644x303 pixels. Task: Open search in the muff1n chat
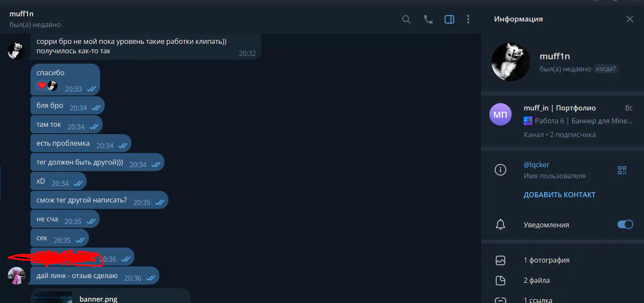(406, 19)
